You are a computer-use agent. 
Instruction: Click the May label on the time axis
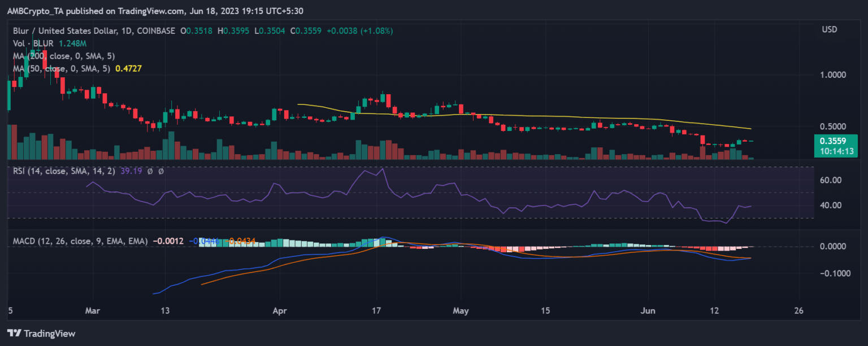coord(461,310)
